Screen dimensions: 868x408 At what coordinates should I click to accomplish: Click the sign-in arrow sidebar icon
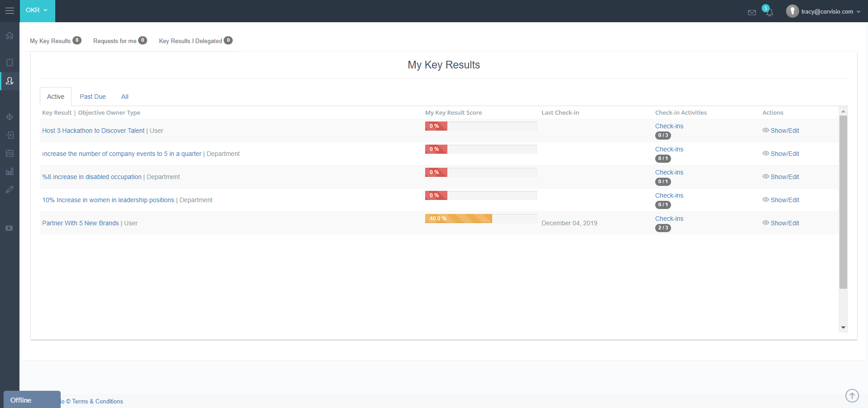click(x=10, y=135)
